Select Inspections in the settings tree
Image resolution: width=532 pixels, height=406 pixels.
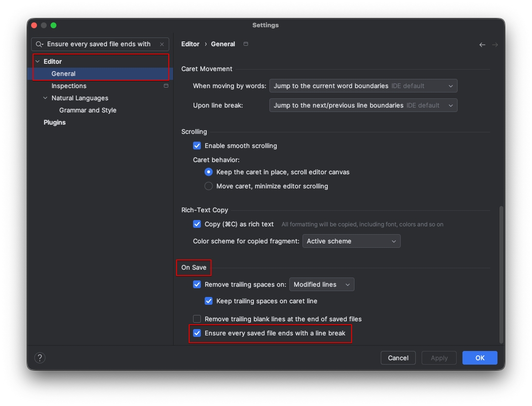coord(69,86)
